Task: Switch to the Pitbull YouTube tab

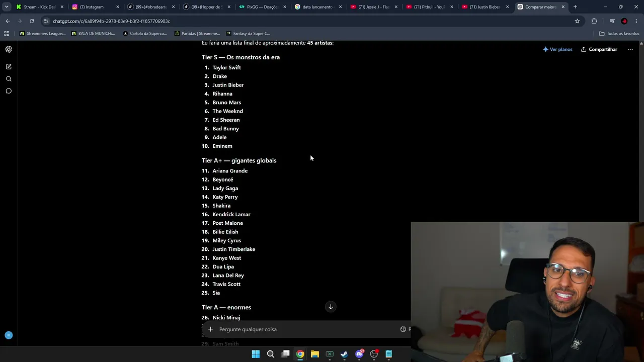Action: click(430, 7)
